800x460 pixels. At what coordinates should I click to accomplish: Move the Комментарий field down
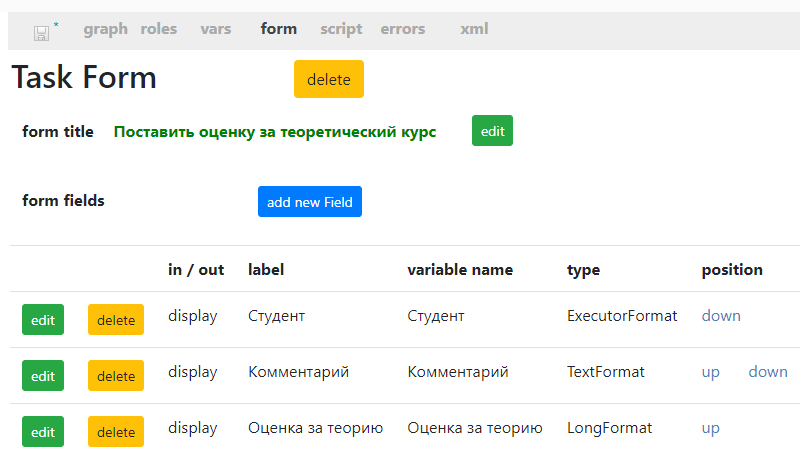[768, 372]
